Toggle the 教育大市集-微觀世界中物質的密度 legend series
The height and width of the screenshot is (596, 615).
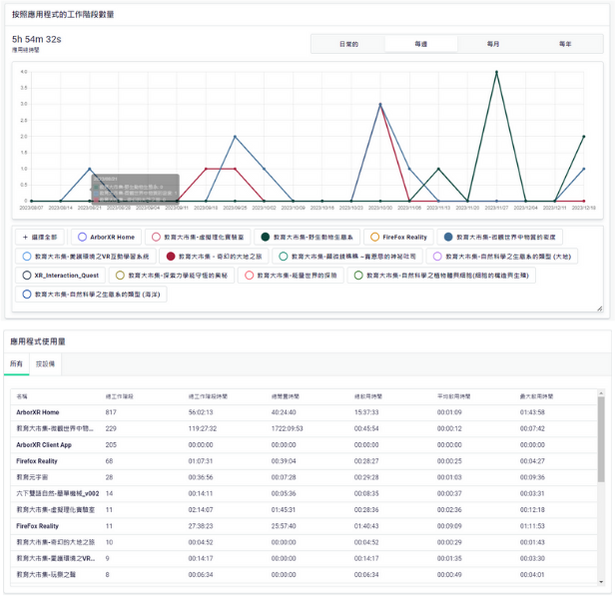pos(509,237)
